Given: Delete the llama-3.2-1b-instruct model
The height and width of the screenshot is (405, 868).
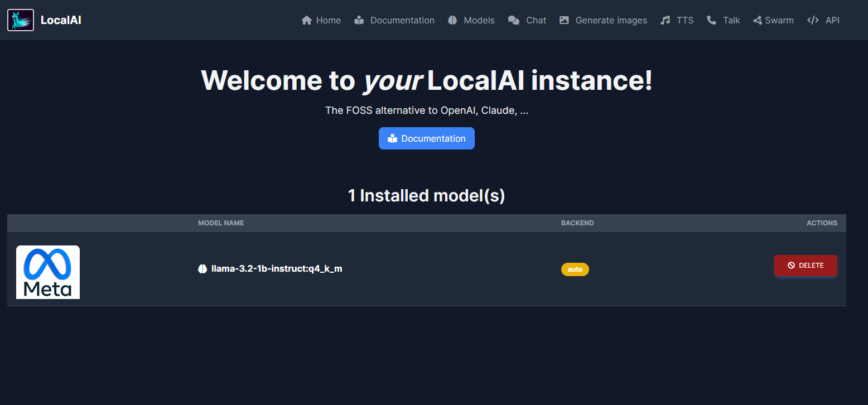Looking at the screenshot, I should (x=806, y=266).
